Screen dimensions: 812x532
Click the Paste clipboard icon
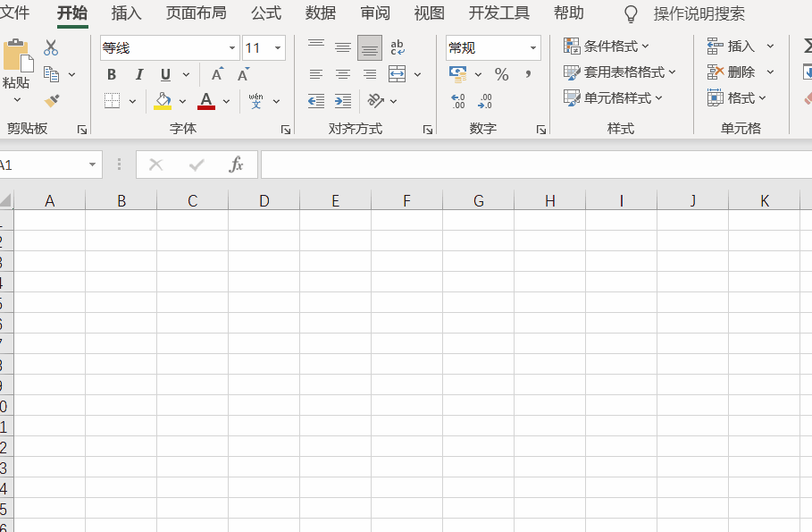(x=18, y=55)
